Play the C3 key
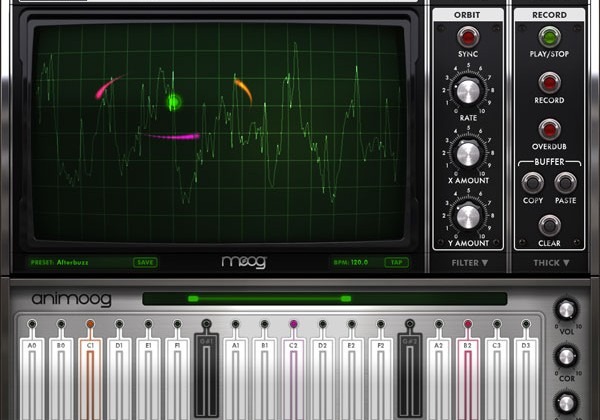Screen dimensions: 600x420 (497, 379)
